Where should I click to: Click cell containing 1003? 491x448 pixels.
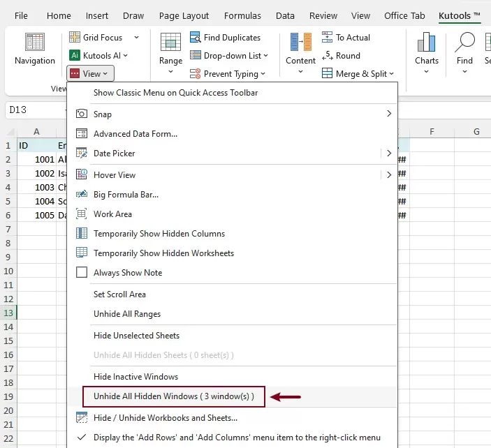[x=37, y=188]
